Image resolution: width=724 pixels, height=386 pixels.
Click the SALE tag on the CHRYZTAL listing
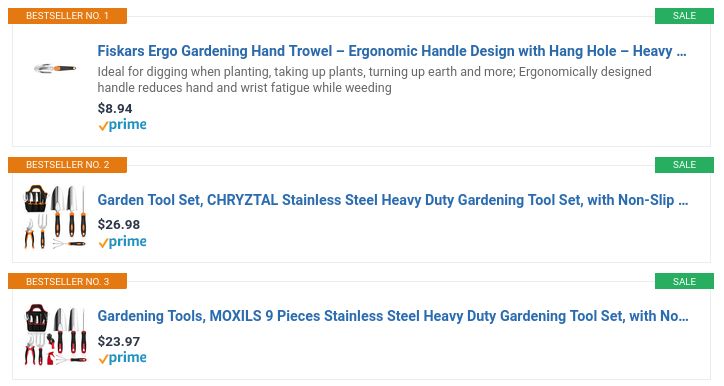click(684, 165)
